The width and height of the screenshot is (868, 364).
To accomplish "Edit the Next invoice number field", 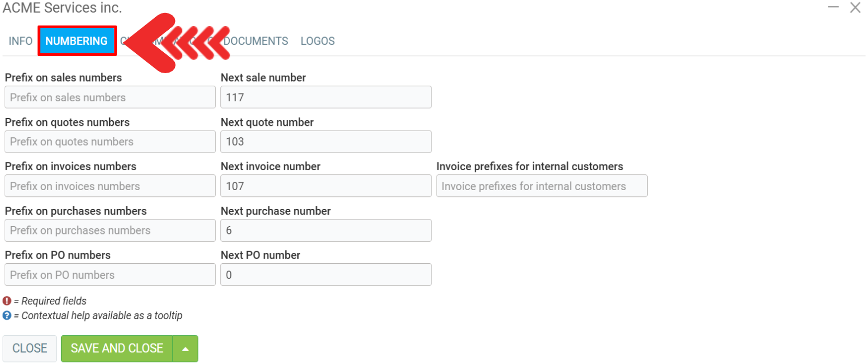I will pyautogui.click(x=326, y=186).
